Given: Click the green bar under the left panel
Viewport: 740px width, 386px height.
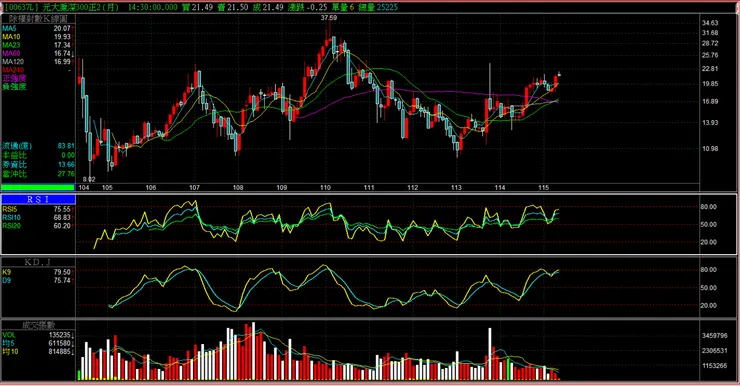Looking at the screenshot, I should [x=38, y=187].
